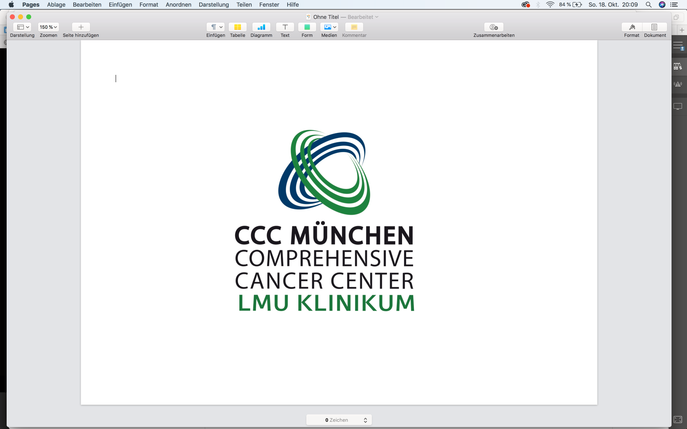The height and width of the screenshot is (429, 687).
Task: Add a shape with Form icon
Action: pos(307,27)
